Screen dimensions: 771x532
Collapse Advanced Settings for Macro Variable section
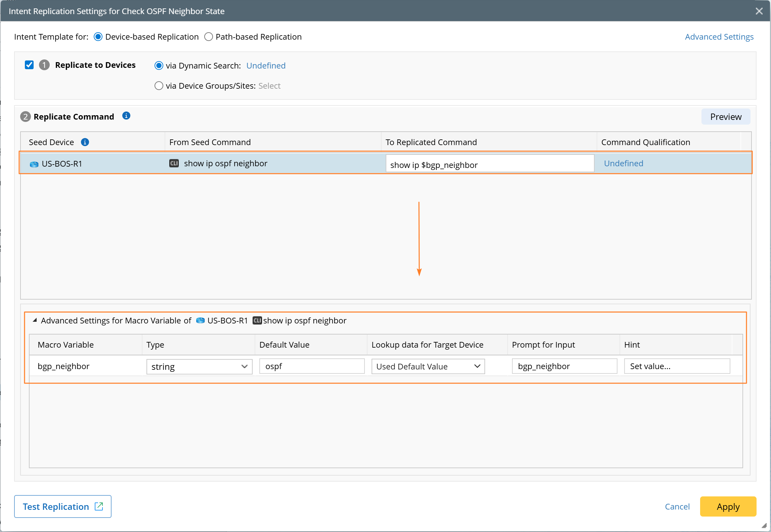coord(35,320)
